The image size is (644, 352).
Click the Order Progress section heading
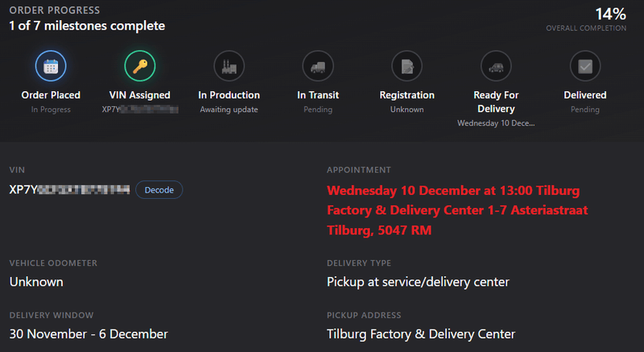click(55, 10)
